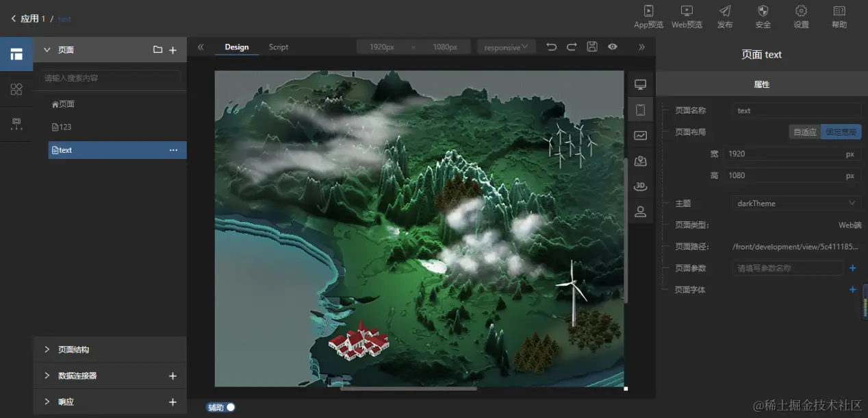Go back using the arrow beside 应用 1
Image resolution: width=868 pixels, height=418 pixels.
pyautogui.click(x=13, y=19)
